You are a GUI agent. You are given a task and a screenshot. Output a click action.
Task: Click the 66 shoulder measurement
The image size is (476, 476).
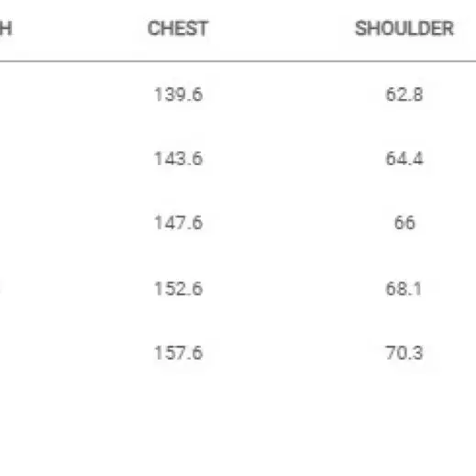(x=404, y=223)
